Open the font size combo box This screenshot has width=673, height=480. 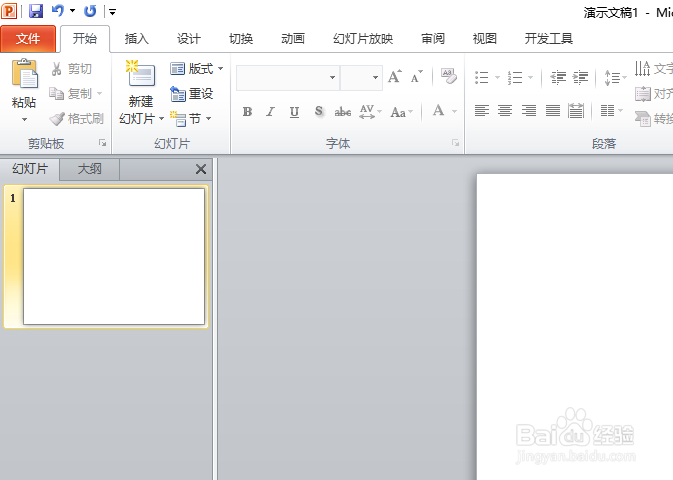tap(361, 78)
